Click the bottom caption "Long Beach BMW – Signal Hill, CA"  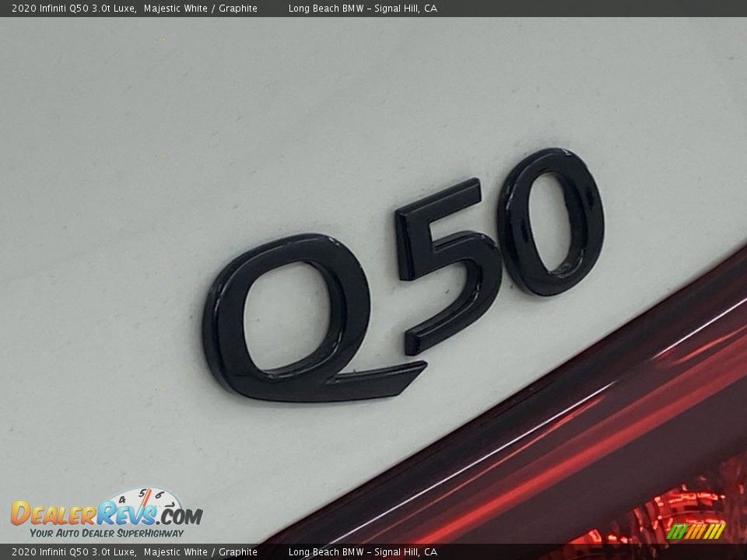coord(363,552)
